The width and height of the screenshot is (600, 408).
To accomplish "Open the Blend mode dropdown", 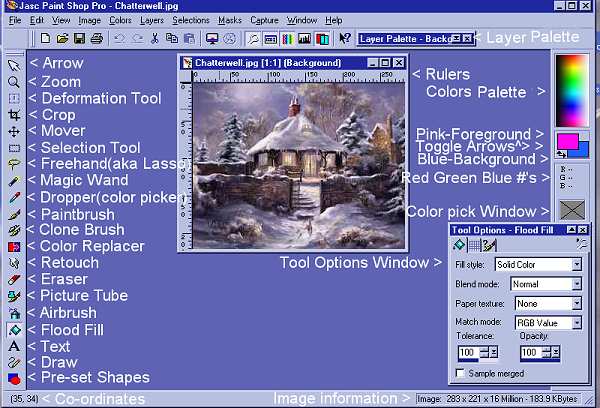I will [x=577, y=284].
